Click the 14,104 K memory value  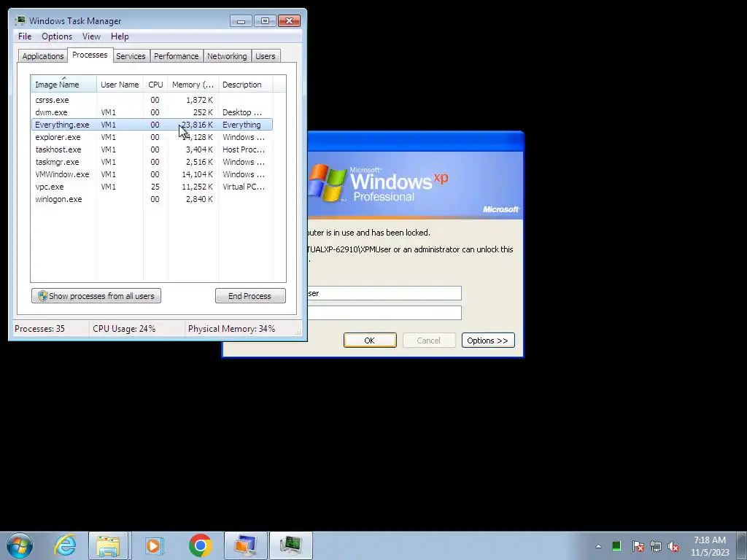[197, 174]
